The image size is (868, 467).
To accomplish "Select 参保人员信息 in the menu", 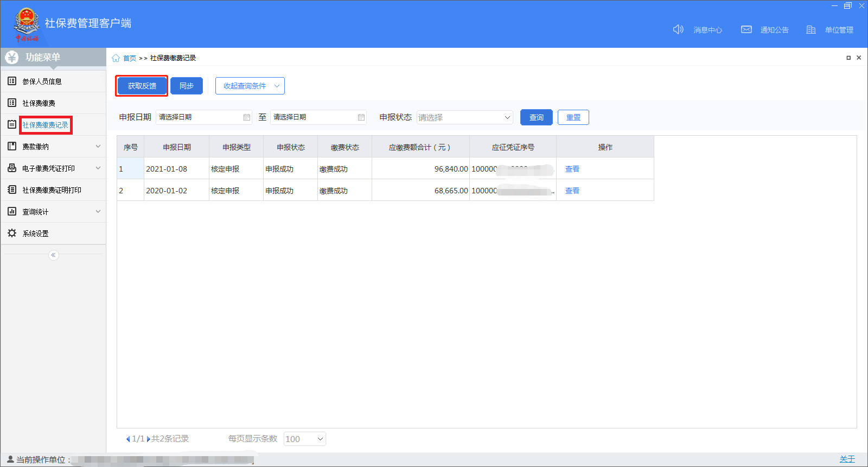I will point(42,81).
